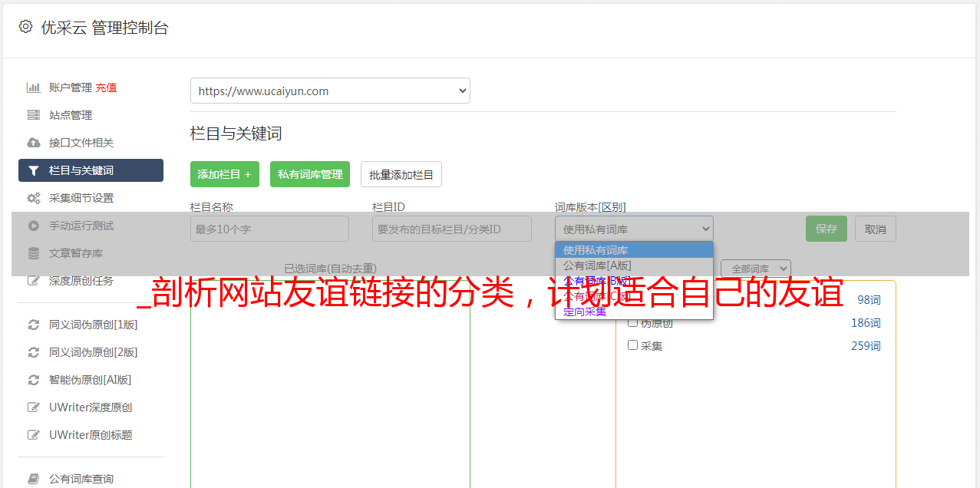The image size is (980, 488).
Task: Open 私有词库管理
Action: click(x=310, y=174)
